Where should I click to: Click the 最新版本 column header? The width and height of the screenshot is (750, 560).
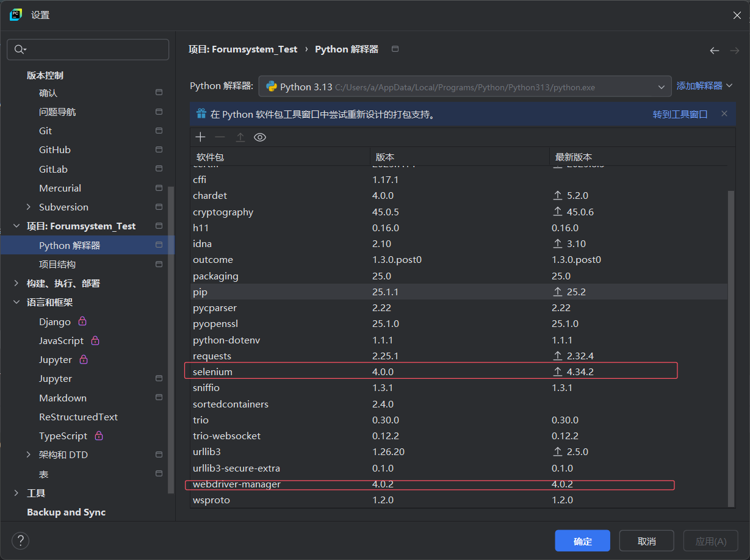(638, 157)
